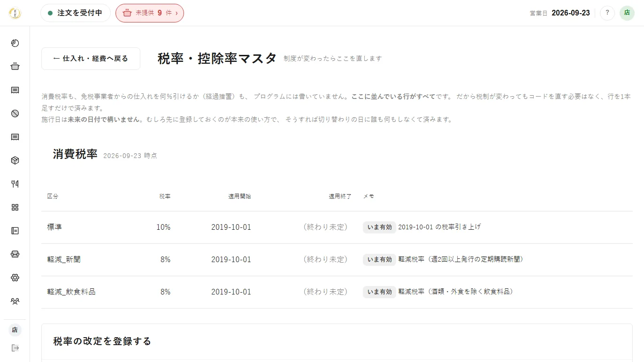
Task: Click the 店 badge above the logout icon
Action: pos(15,330)
